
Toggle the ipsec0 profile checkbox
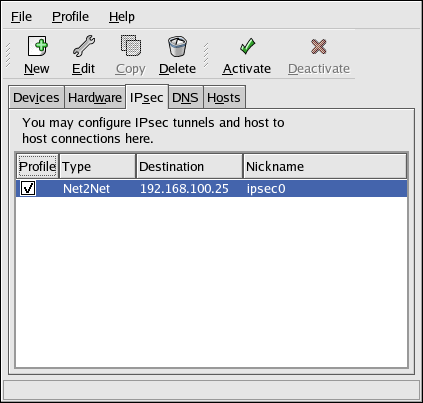click(x=28, y=188)
